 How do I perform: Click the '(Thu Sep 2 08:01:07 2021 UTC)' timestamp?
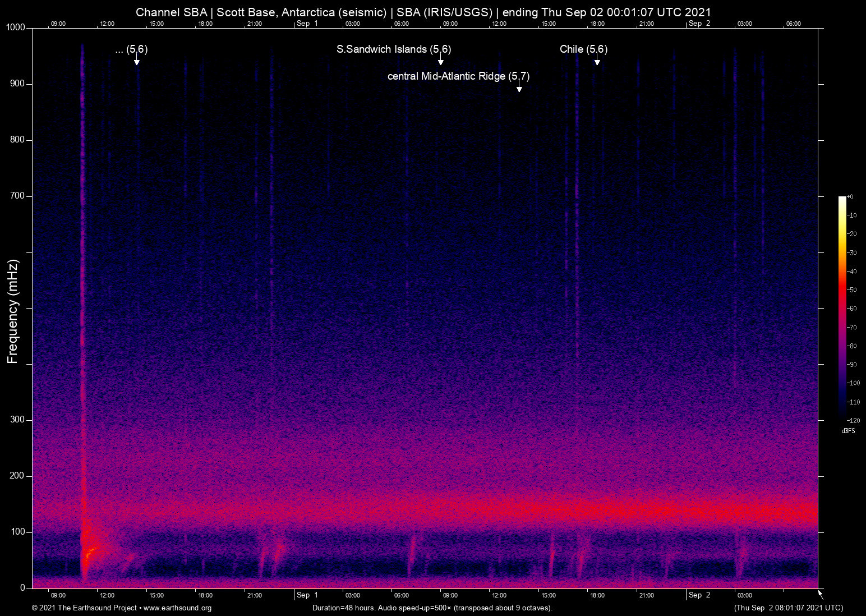tap(788, 608)
